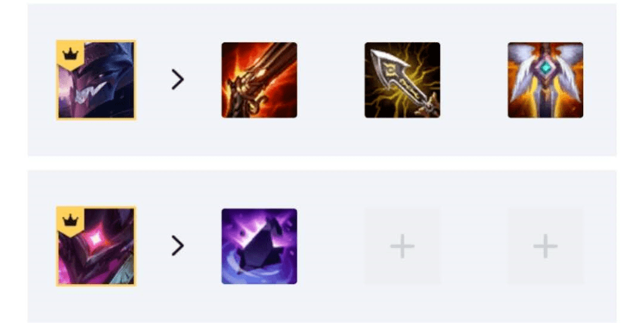Add item in last empty plus slot

[545, 246]
